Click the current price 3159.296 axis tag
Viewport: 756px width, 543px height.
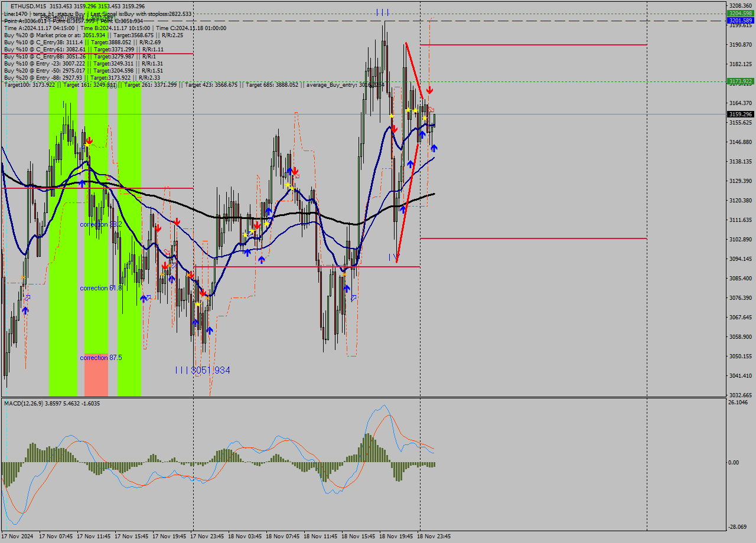[x=740, y=114]
